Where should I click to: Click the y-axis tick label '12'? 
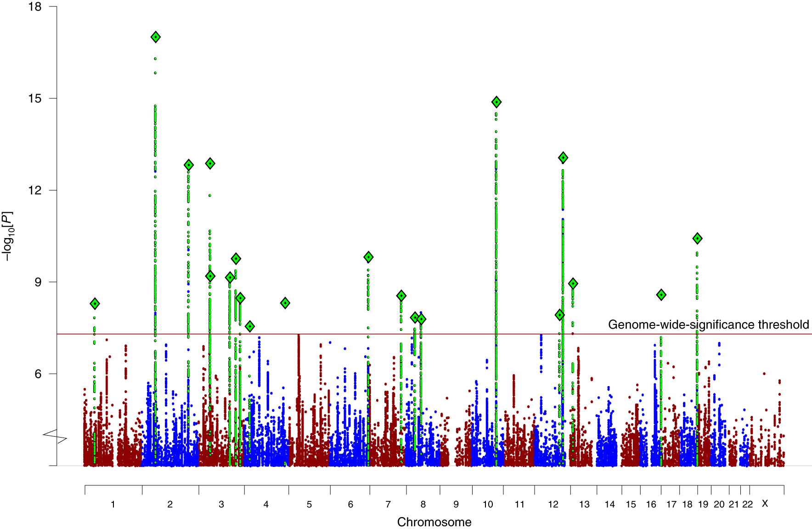[35, 190]
